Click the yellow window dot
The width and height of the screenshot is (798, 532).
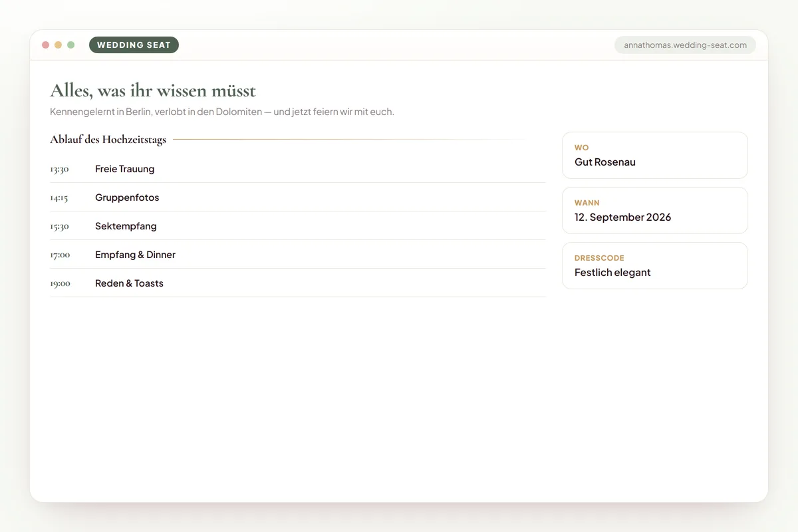[x=59, y=45]
